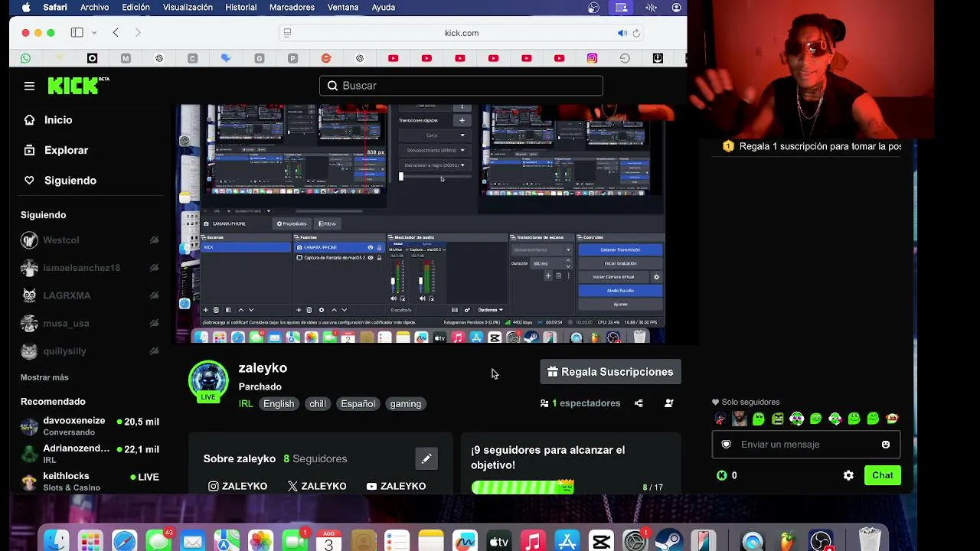Open the ZALEYKO Instagram link
This screenshot has width=980, height=551.
pyautogui.click(x=238, y=486)
